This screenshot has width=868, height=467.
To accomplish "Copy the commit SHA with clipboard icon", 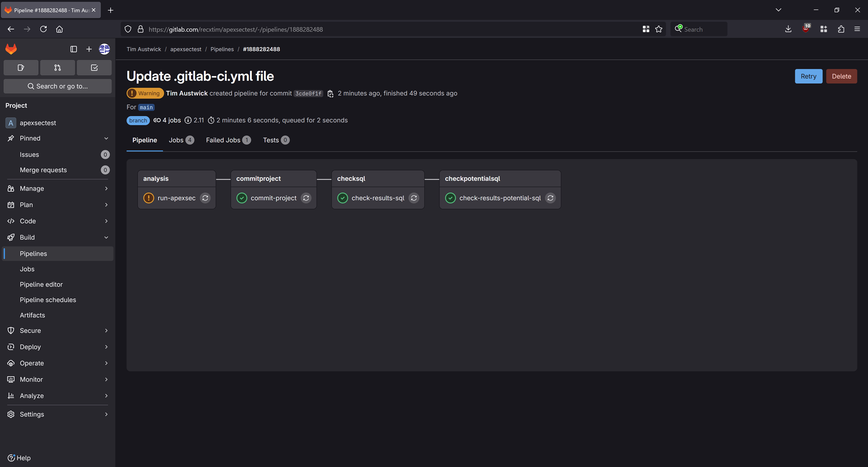I will point(330,94).
